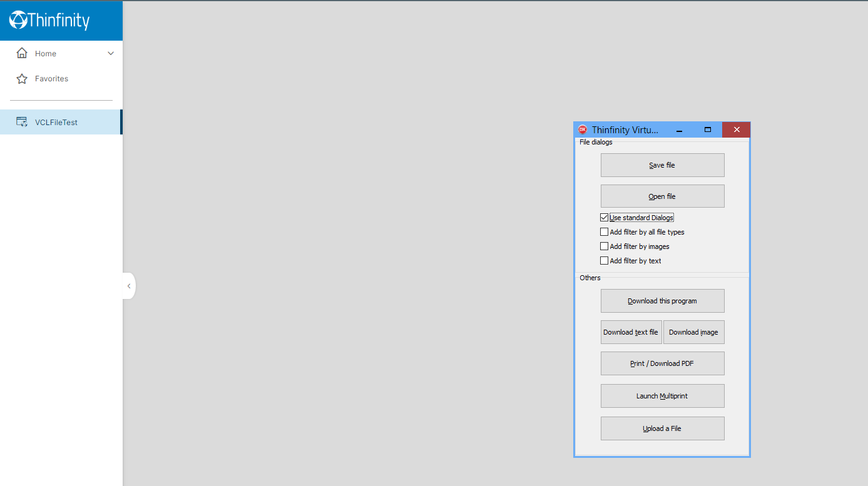Click Print / Download PDF button
The height and width of the screenshot is (486, 868).
[x=662, y=363]
